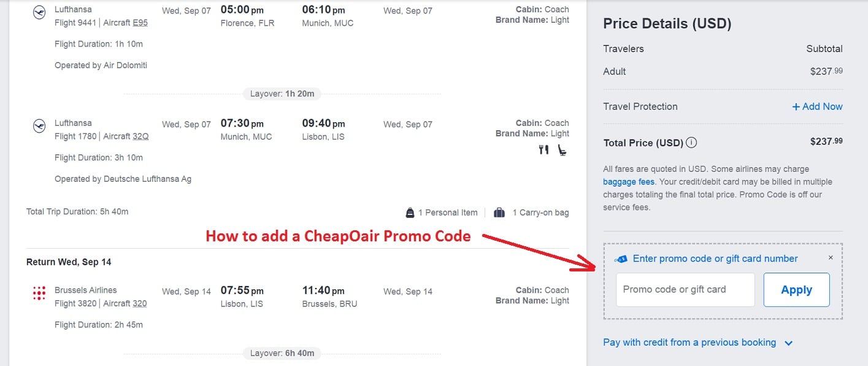
Task: Click the meal service icon on the Munich-Lisbon flight
Action: click(x=542, y=149)
